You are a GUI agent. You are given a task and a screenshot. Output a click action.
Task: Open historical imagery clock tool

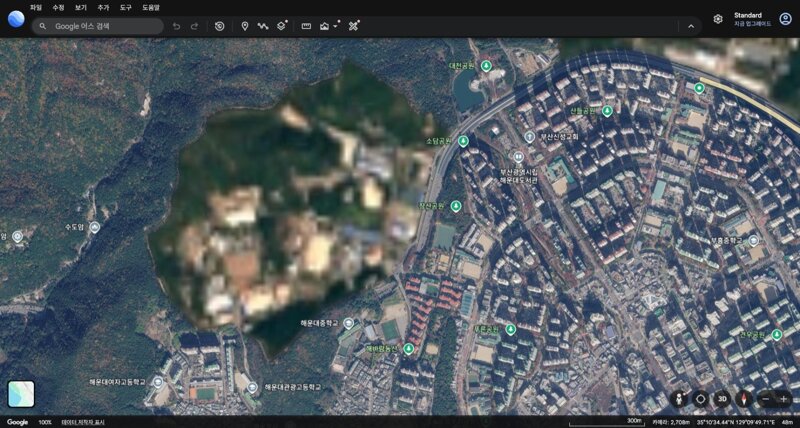[219, 27]
